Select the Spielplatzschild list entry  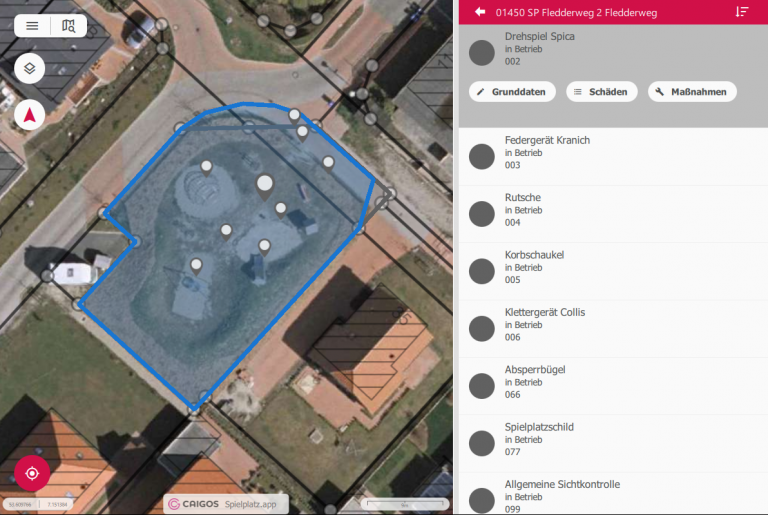(x=613, y=443)
